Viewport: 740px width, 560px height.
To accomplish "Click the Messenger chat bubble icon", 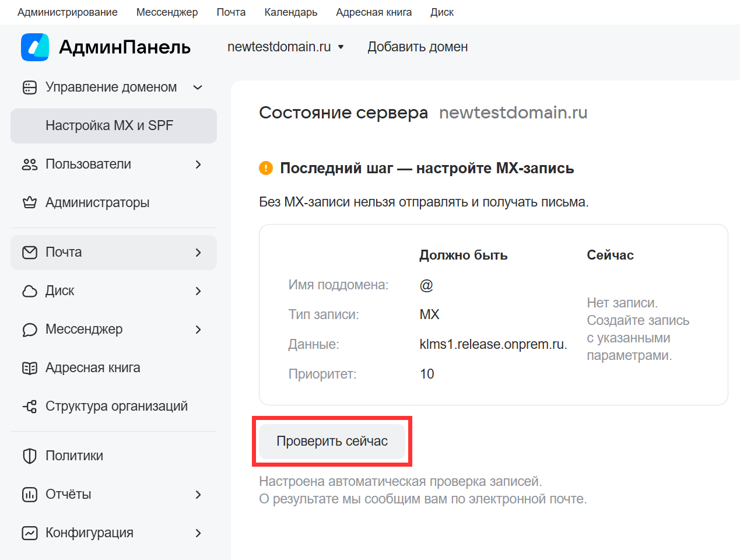I will pos(30,330).
